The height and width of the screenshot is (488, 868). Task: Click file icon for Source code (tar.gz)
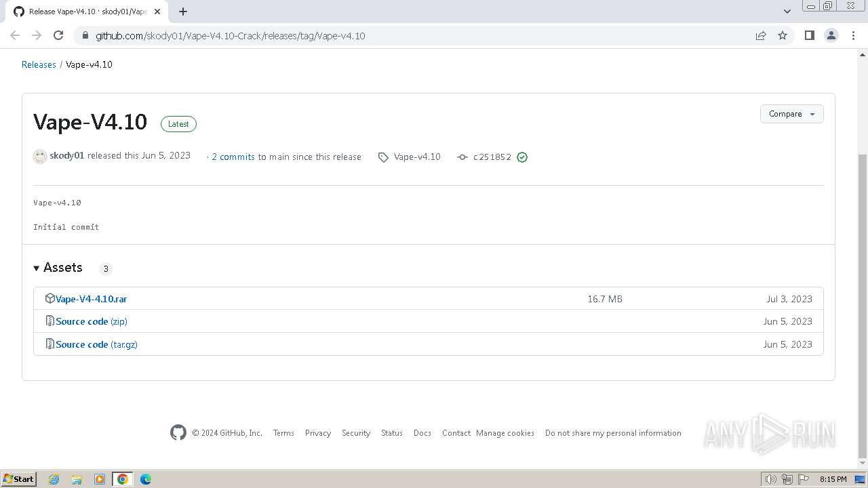coord(50,344)
